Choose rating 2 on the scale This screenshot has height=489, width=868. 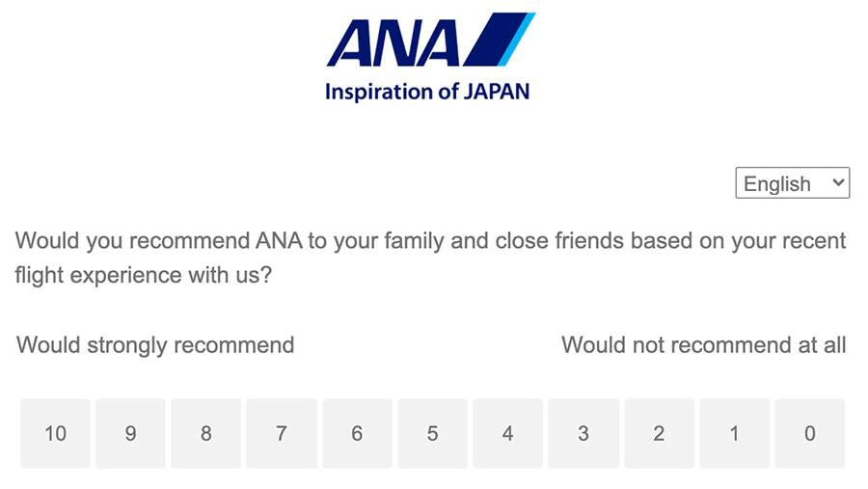[659, 434]
